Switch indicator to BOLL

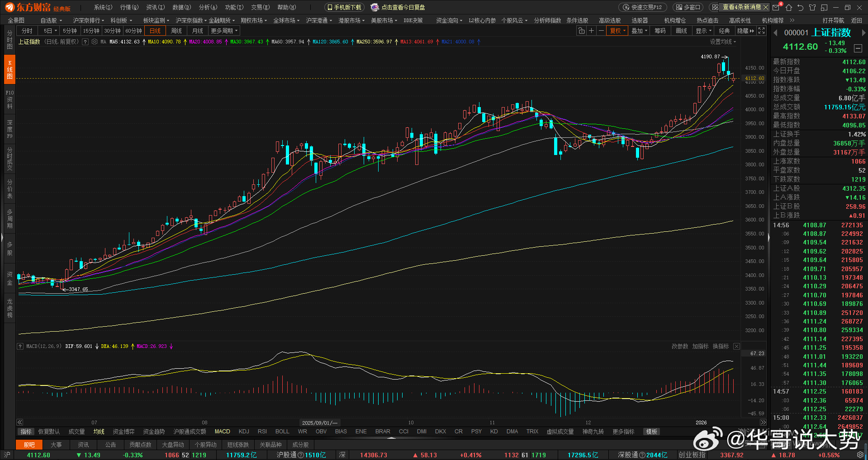click(282, 432)
